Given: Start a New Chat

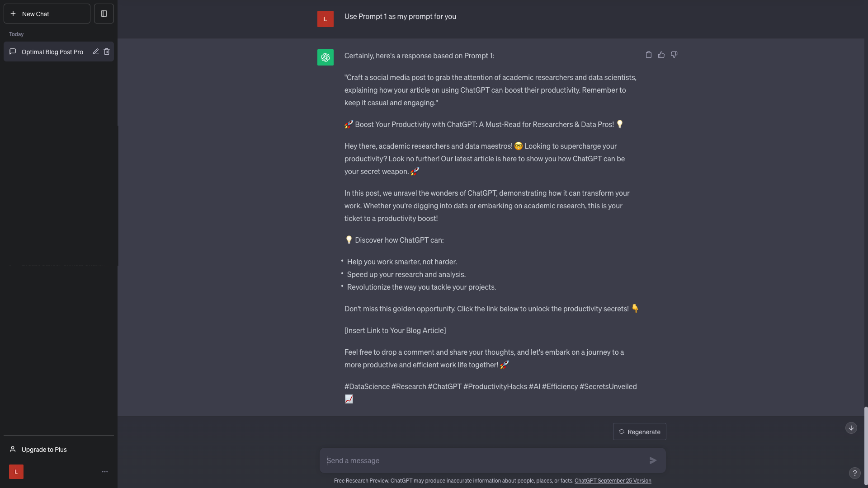Looking at the screenshot, I should [x=47, y=14].
